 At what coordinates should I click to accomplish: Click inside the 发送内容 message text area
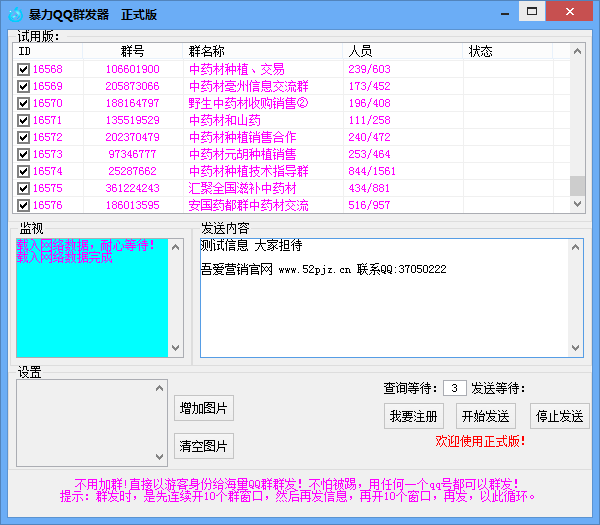(380, 310)
